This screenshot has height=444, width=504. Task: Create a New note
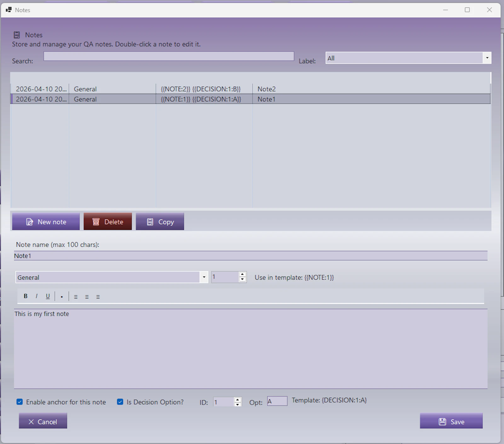(46, 221)
